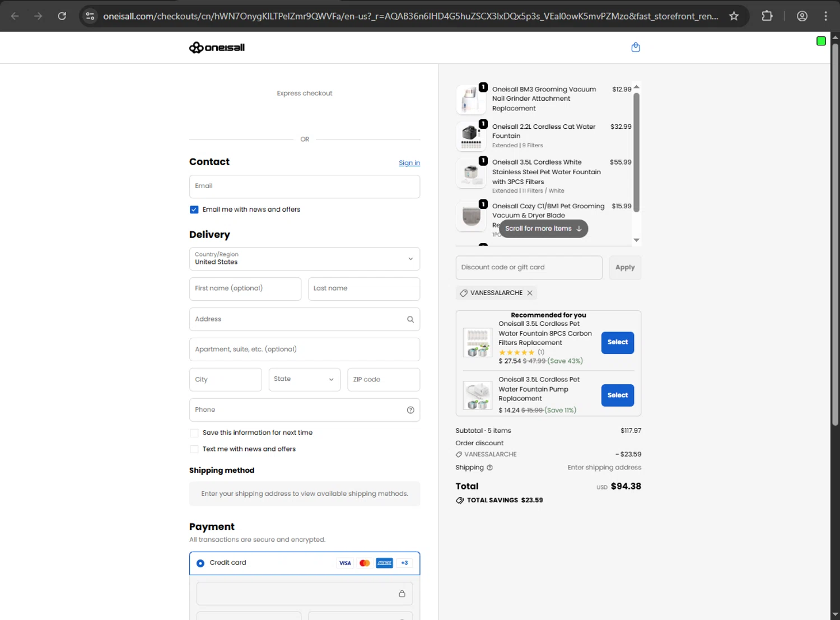Click Scroll for more items button
This screenshot has width=840, height=620.
pyautogui.click(x=543, y=229)
